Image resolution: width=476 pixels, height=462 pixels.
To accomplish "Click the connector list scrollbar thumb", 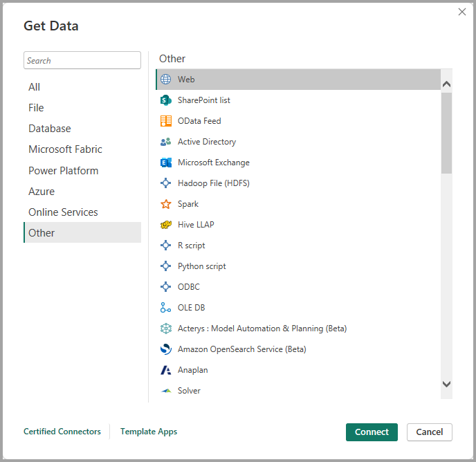I will 446,131.
